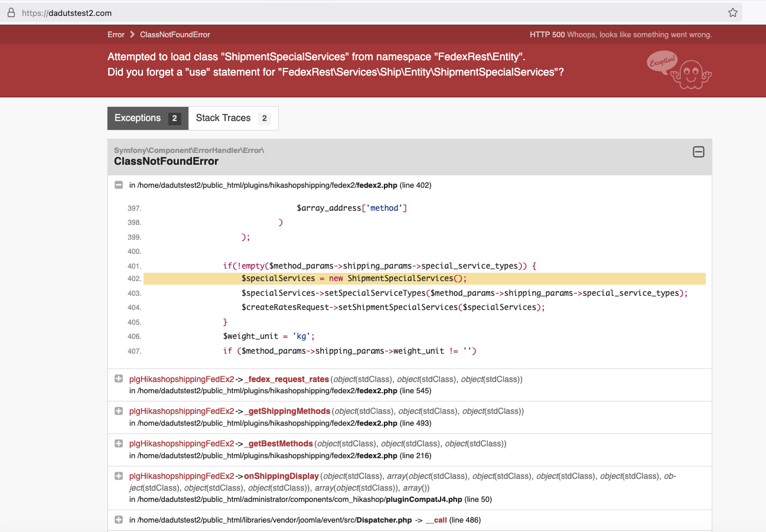
Task: Open the Stack Traces tab
Action: click(x=233, y=118)
